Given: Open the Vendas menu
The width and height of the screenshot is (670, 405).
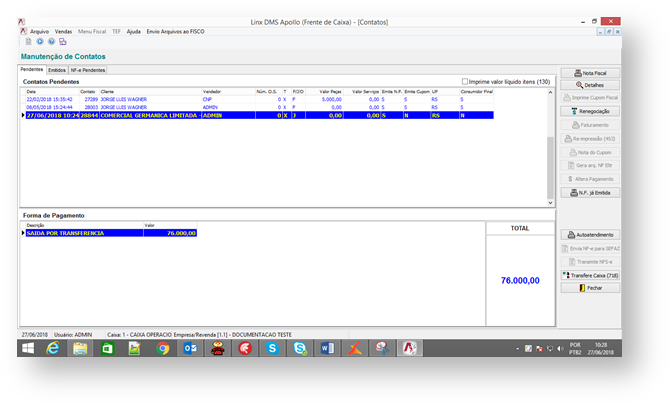Looking at the screenshot, I should (x=63, y=32).
